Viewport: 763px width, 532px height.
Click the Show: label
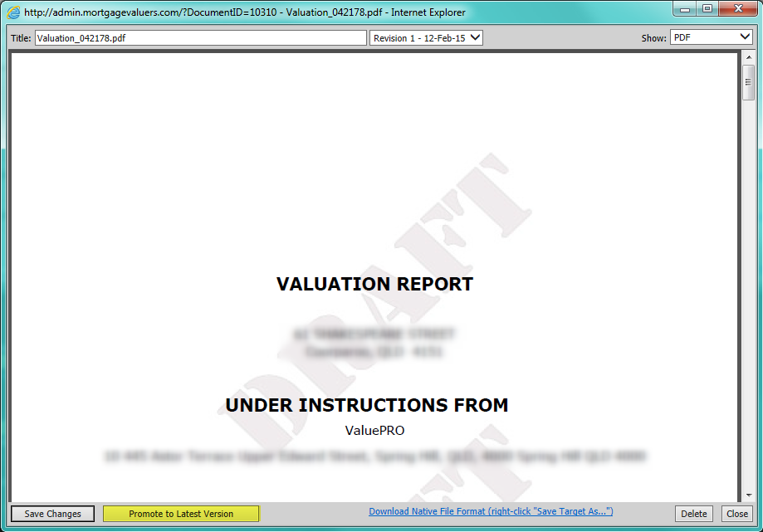pos(653,38)
